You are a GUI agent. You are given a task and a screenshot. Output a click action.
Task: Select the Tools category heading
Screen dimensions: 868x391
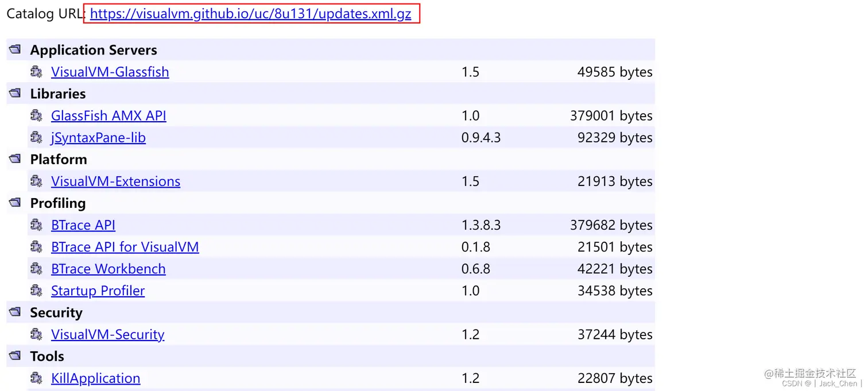(47, 356)
